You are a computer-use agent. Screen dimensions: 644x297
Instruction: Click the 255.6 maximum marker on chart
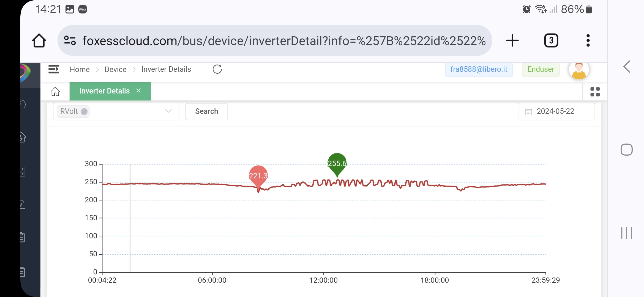coord(337,163)
